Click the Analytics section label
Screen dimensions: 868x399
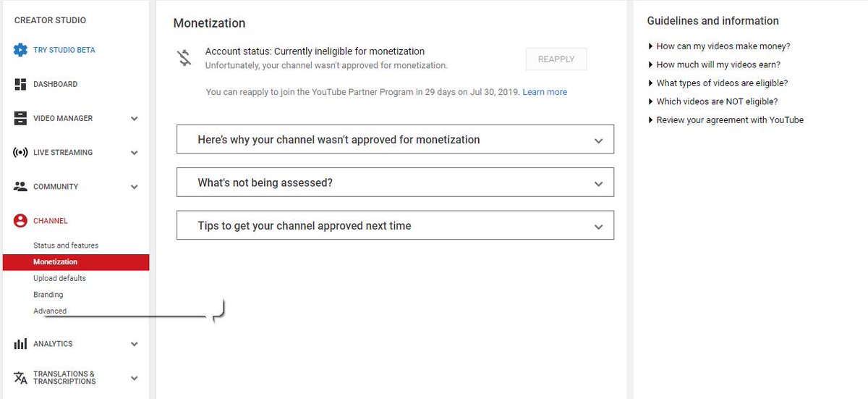coord(53,344)
